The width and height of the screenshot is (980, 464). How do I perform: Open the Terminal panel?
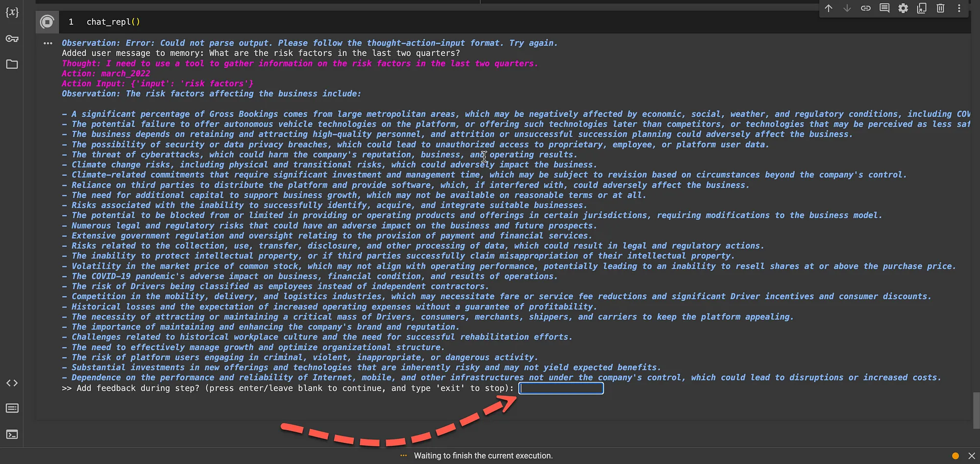12,434
